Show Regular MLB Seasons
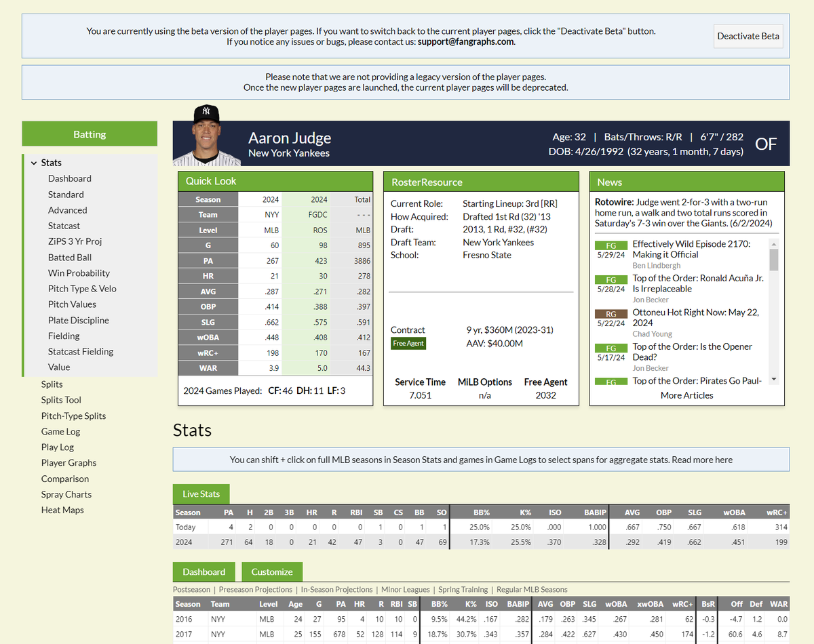Screen dimensions: 814x644 [x=532, y=590]
